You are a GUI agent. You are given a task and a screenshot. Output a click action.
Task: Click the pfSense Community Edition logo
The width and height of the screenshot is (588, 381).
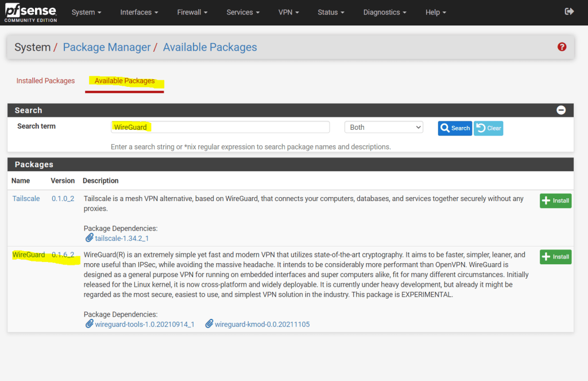tap(31, 13)
